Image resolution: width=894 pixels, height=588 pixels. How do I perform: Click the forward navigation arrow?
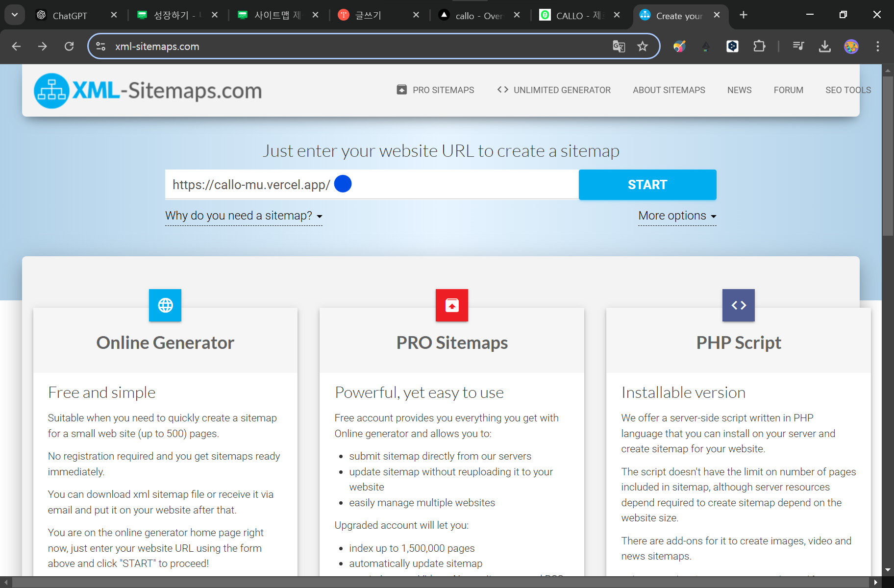click(x=43, y=47)
